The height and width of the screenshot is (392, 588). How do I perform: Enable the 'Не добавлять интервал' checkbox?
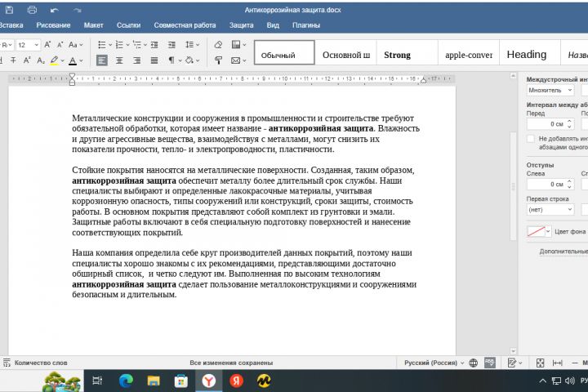[x=530, y=139]
